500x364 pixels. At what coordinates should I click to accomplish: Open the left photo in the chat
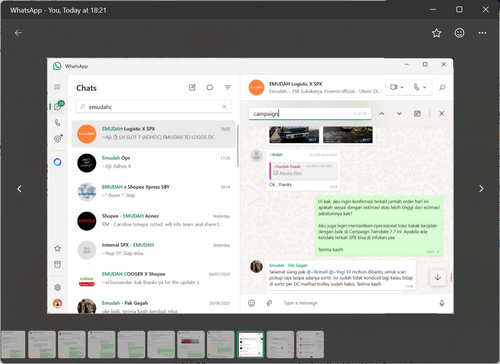tap(294, 134)
